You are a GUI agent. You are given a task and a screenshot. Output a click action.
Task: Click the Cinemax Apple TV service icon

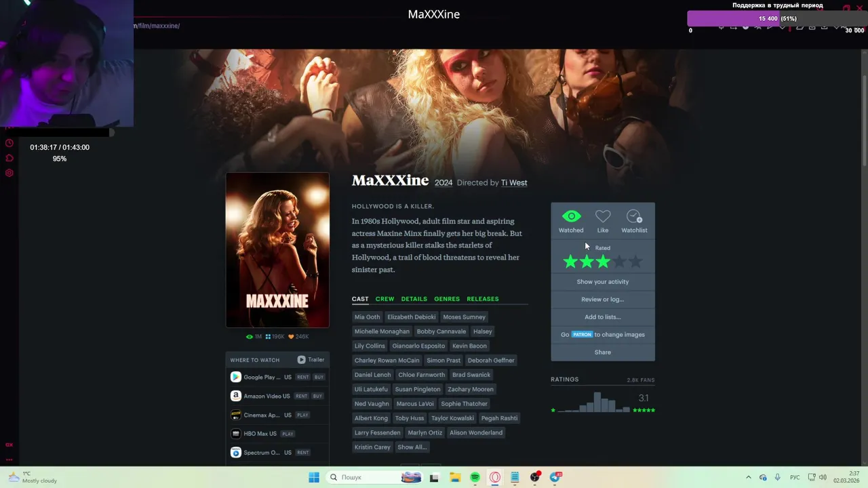[235, 415]
